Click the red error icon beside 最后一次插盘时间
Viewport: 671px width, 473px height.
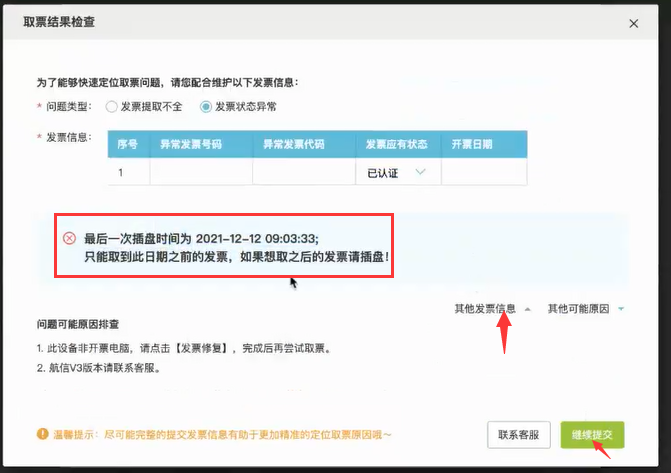coord(69,238)
